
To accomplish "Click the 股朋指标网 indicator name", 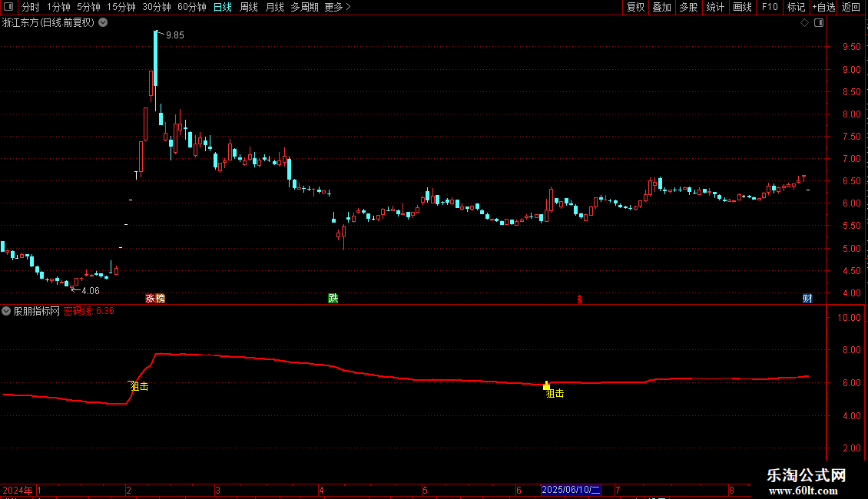I will pos(37,311).
